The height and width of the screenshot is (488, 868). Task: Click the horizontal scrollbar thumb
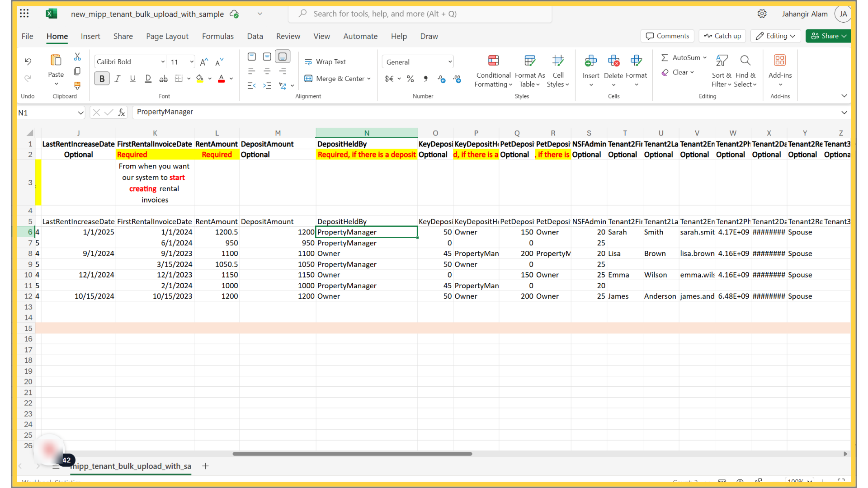point(352,454)
